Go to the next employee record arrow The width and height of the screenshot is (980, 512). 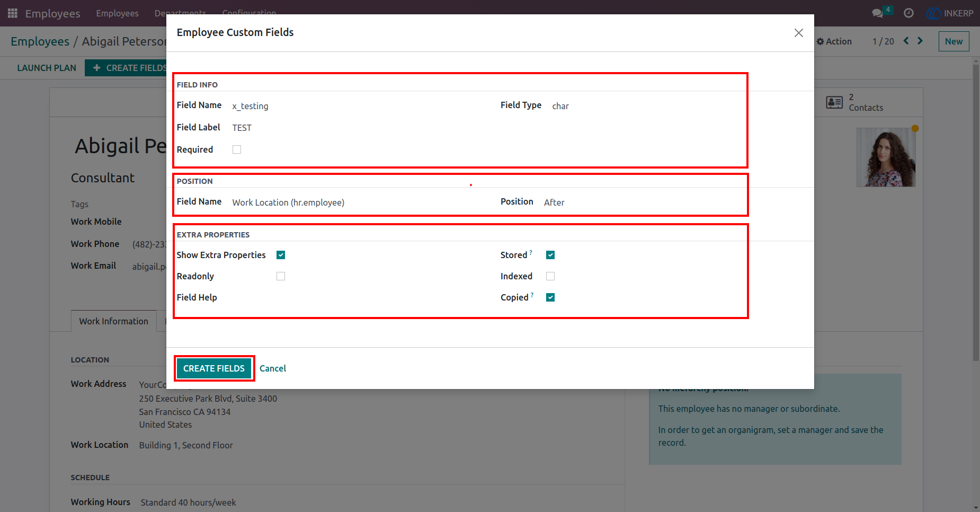pyautogui.click(x=920, y=41)
